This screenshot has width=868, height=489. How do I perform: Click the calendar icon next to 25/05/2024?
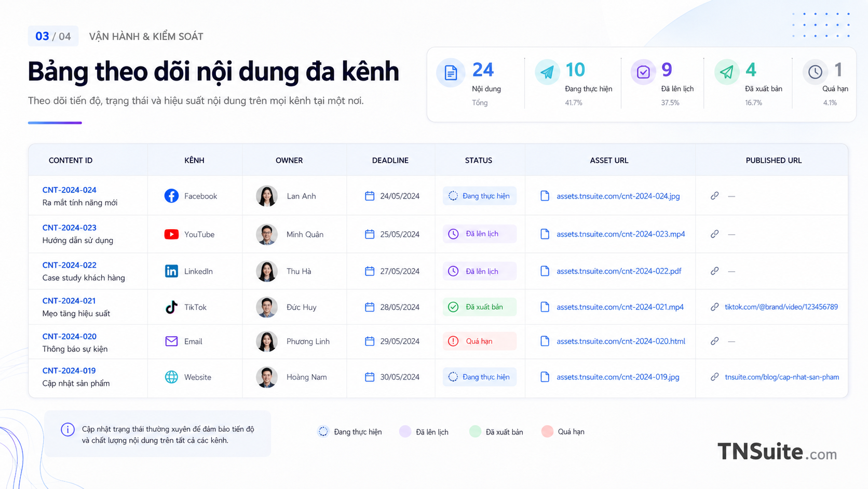pos(370,234)
